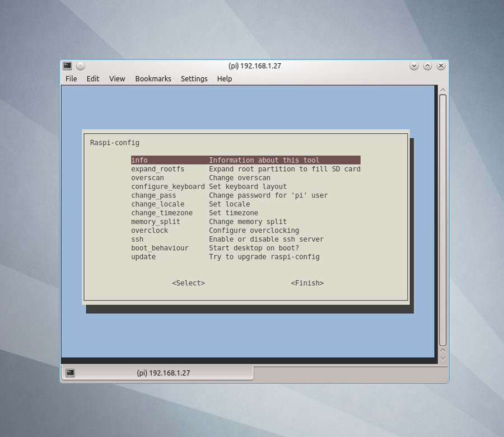Image resolution: width=504 pixels, height=437 pixels.
Task: Click the lower scrollbar up arrow
Action: [442, 351]
